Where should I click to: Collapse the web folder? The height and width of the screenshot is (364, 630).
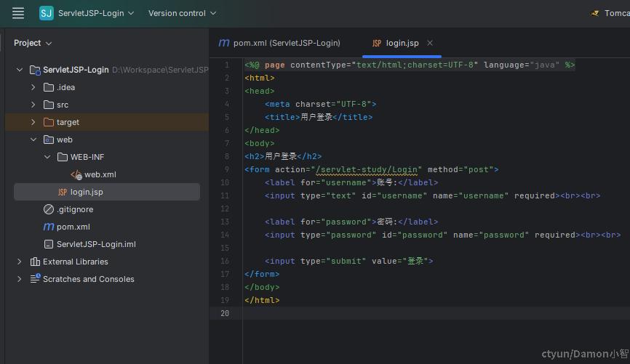pyautogui.click(x=33, y=139)
